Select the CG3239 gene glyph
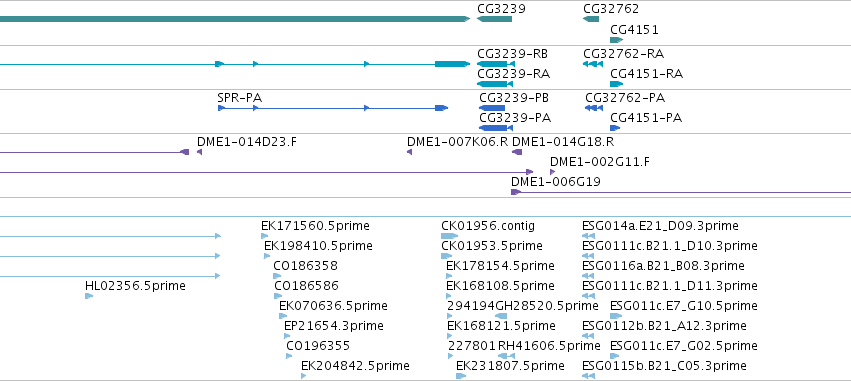851x381 pixels. (494, 19)
